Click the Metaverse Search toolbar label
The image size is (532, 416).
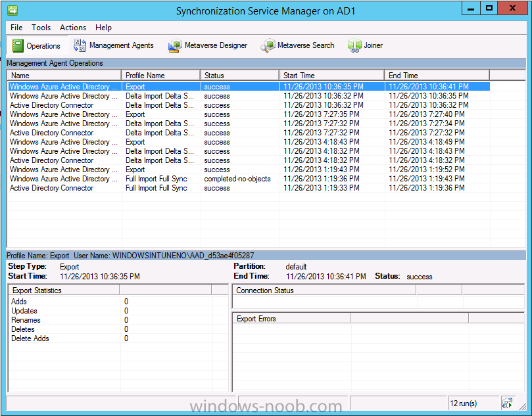point(306,45)
